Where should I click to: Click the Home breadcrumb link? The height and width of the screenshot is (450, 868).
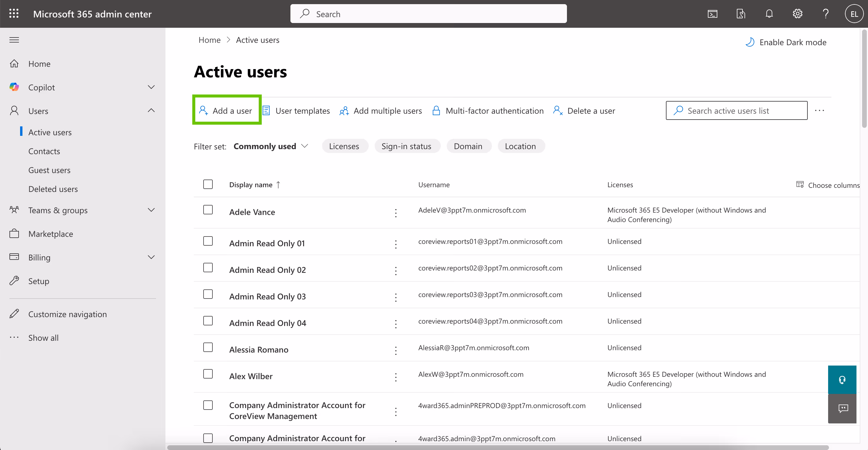coord(209,40)
